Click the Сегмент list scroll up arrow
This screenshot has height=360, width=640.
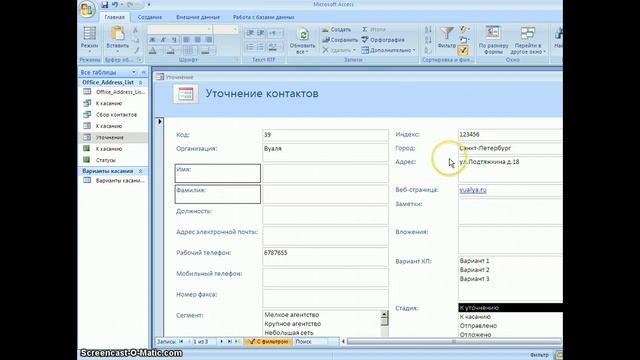[384, 314]
